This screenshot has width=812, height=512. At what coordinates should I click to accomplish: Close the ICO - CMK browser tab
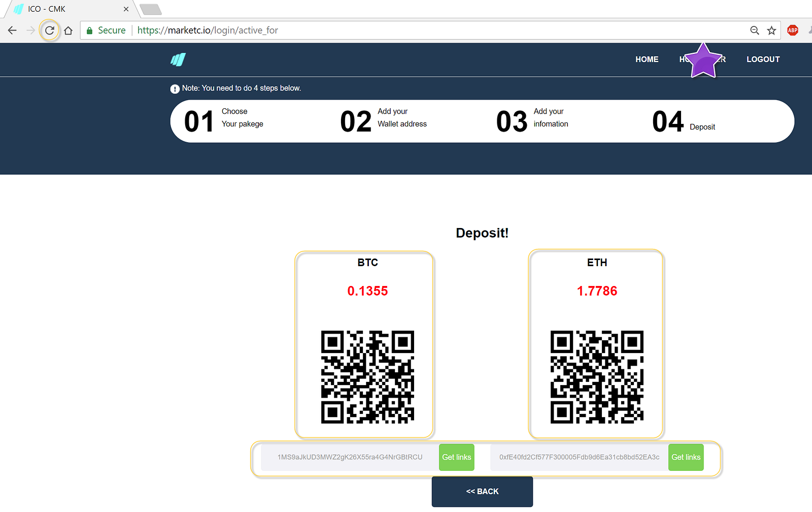pos(126,9)
